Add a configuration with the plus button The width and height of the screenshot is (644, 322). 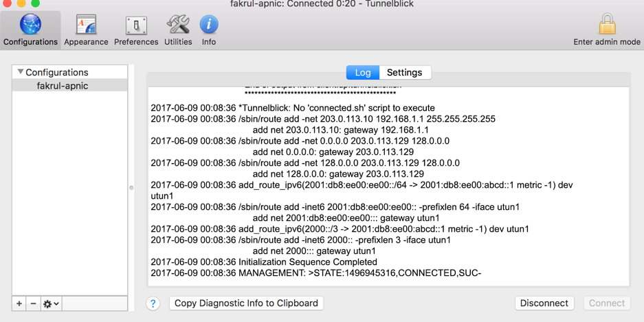click(19, 303)
